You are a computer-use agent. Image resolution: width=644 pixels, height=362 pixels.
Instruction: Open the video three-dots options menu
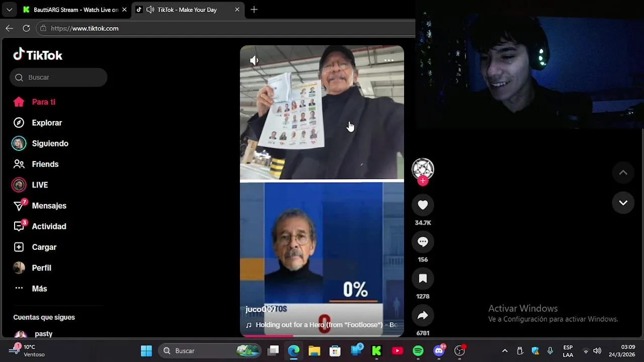coord(389,60)
